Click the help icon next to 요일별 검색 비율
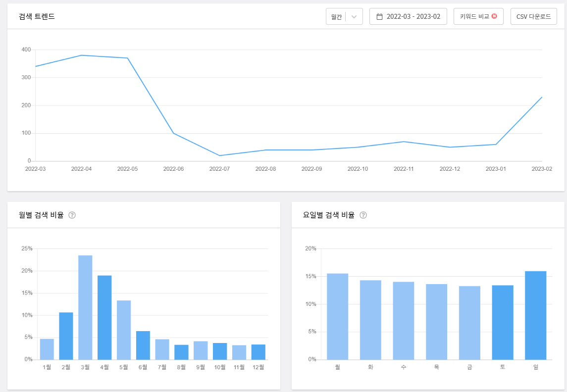Image resolution: width=567 pixels, height=392 pixels. pos(363,215)
